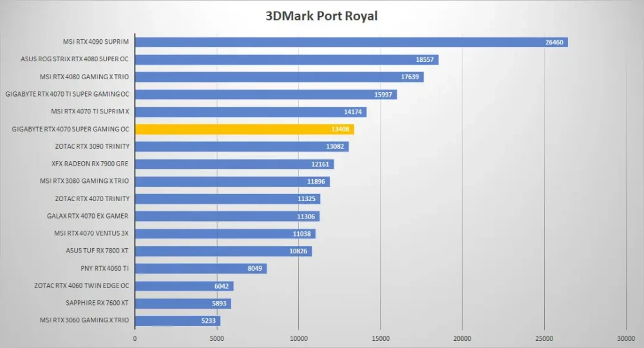This screenshot has height=348, width=644.
Task: Select the ASUS TUF RX 7800 XT label
Action: [x=97, y=251]
